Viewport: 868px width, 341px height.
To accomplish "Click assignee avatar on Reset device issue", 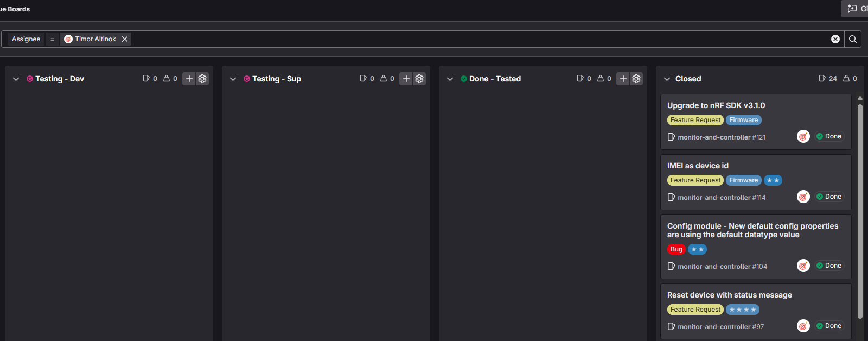I will click(803, 326).
